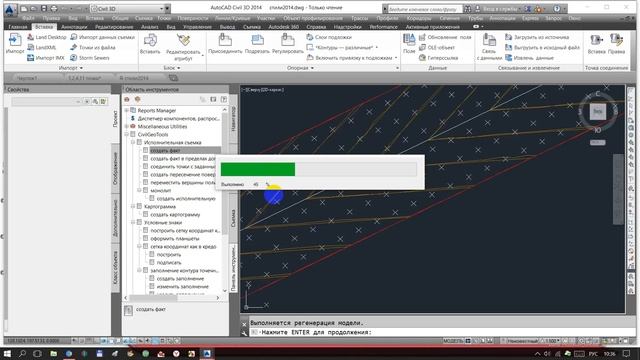Click the Вставить block icon
This screenshot has height=360, width=640.
[150, 44]
